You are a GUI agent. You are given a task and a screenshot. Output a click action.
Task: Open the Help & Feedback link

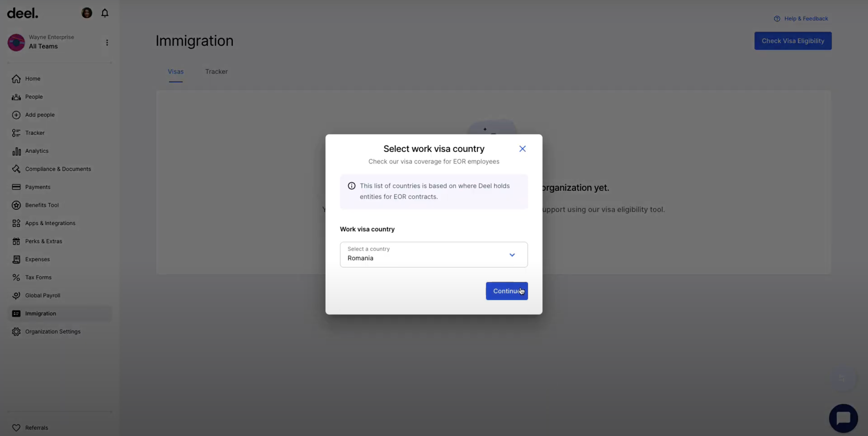pos(801,18)
